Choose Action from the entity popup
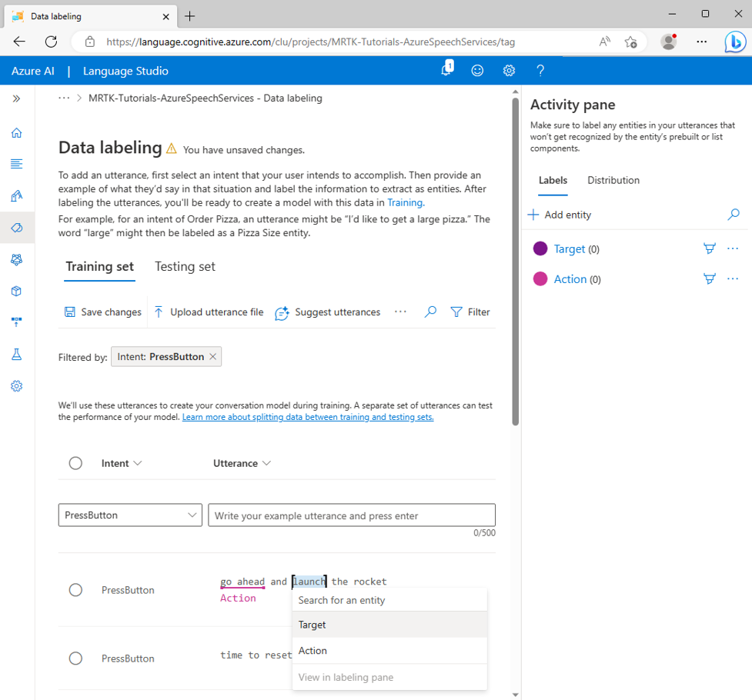This screenshot has height=700, width=752. point(389,651)
